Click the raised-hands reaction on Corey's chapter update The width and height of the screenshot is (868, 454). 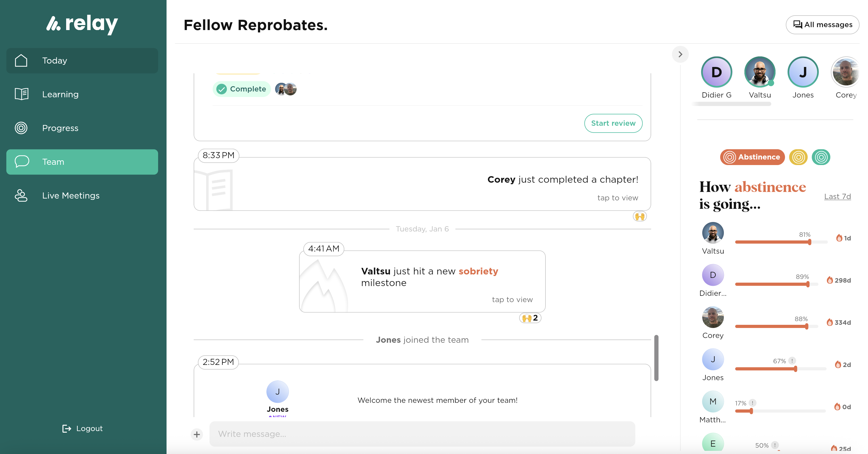pos(640,216)
